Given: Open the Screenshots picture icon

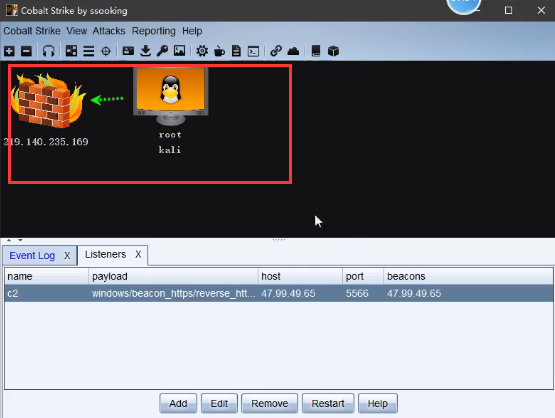Looking at the screenshot, I should coord(179,51).
